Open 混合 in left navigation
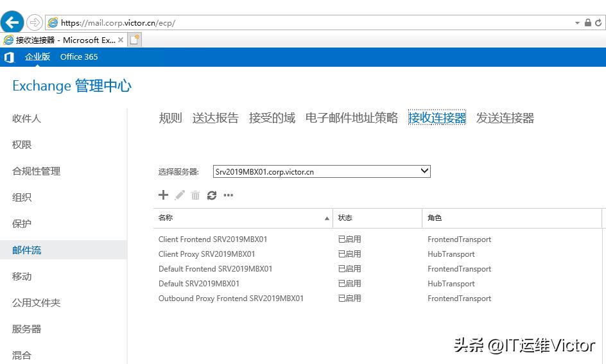606x364 pixels. click(x=22, y=355)
